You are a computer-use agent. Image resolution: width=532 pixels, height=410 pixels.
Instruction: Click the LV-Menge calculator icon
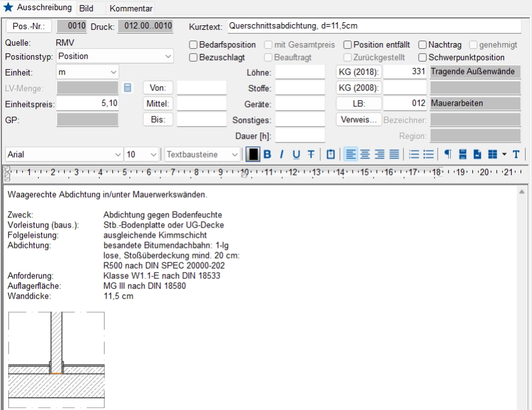pos(128,87)
